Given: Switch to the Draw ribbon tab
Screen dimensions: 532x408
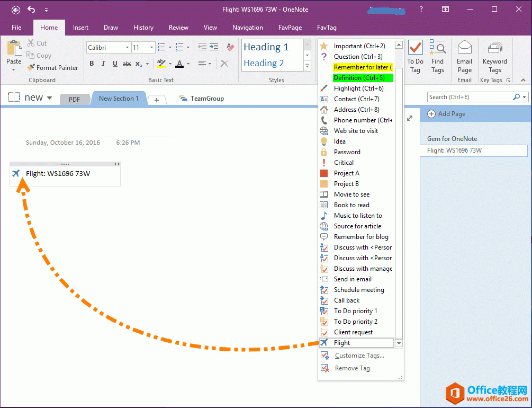Looking at the screenshot, I should (x=111, y=28).
